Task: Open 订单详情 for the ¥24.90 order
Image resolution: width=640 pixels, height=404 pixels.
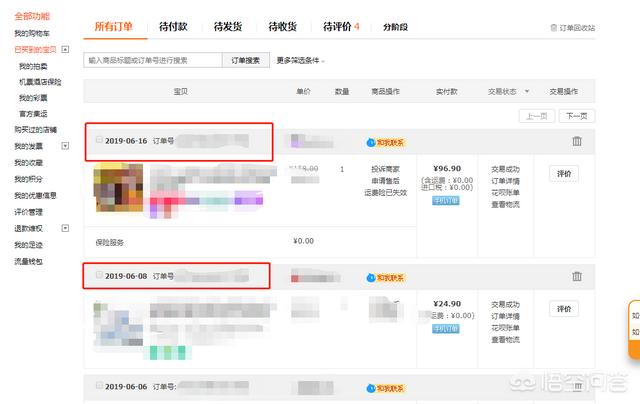Action: click(505, 316)
